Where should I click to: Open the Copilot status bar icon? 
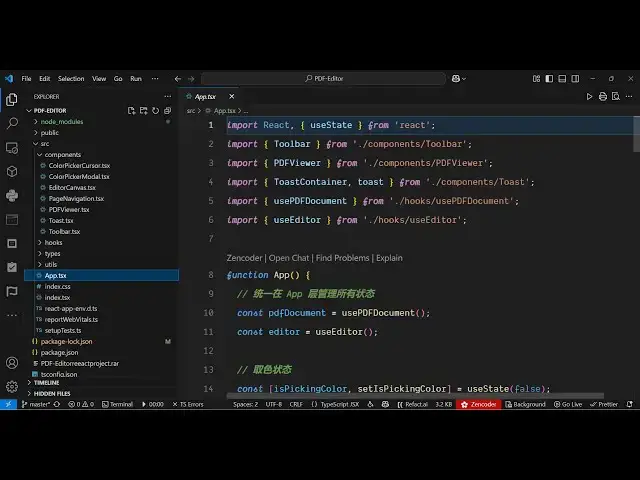(385, 404)
